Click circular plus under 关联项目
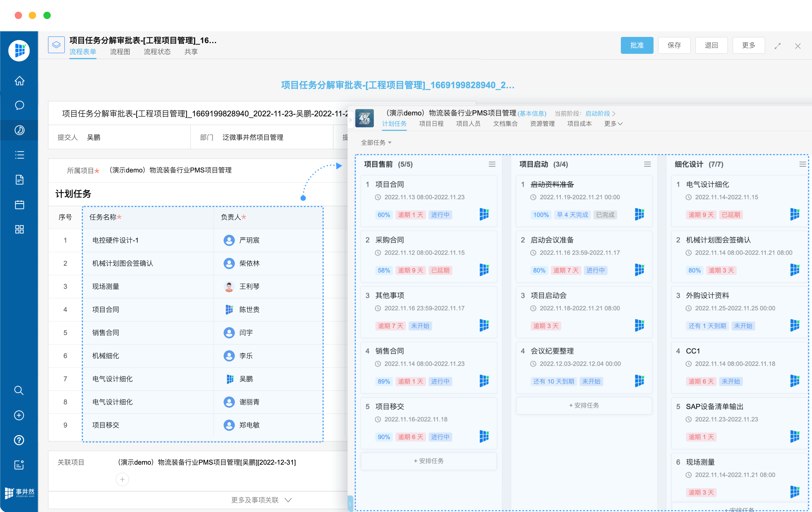 click(x=122, y=479)
